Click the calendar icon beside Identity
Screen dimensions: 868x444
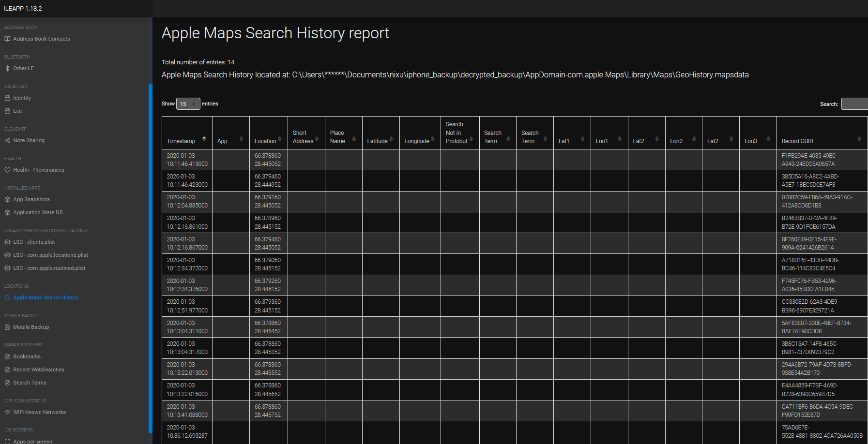pos(7,98)
